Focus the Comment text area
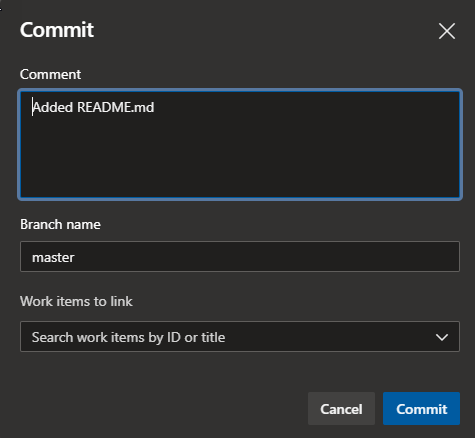The height and width of the screenshot is (438, 475). pyautogui.click(x=240, y=144)
